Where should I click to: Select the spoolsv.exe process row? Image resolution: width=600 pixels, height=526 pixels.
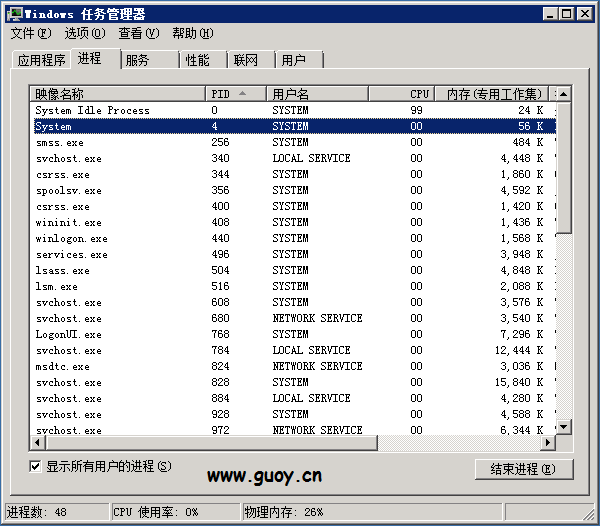[293, 191]
